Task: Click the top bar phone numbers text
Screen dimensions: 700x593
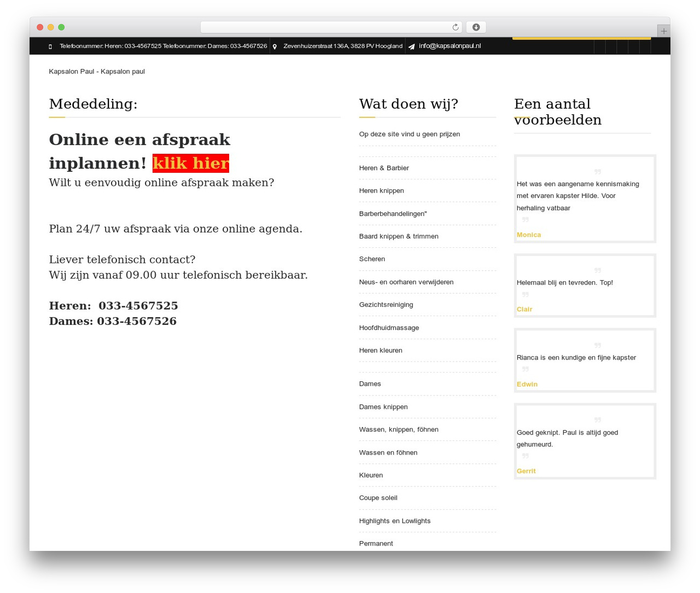Action: (164, 46)
